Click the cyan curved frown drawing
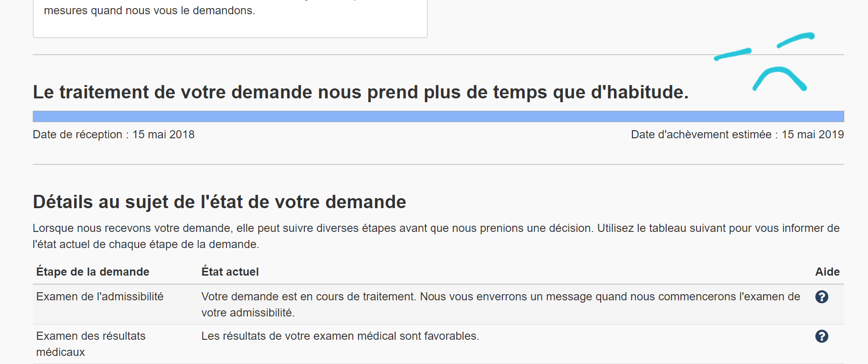Screen dimensions: 868x364 [779, 76]
